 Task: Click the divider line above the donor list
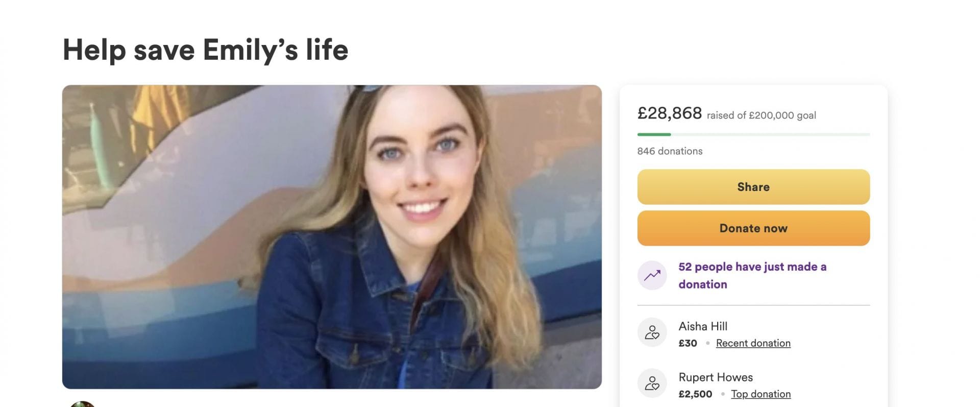(x=753, y=305)
